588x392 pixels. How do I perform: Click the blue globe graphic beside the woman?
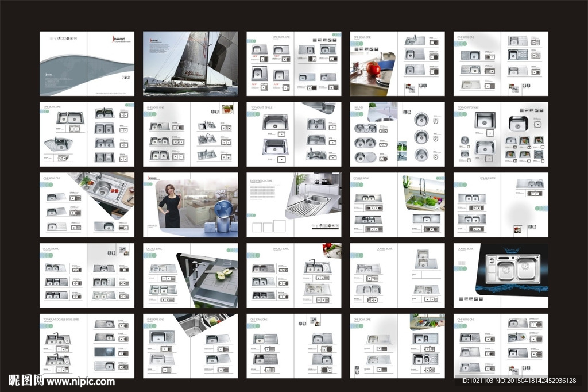(x=224, y=210)
